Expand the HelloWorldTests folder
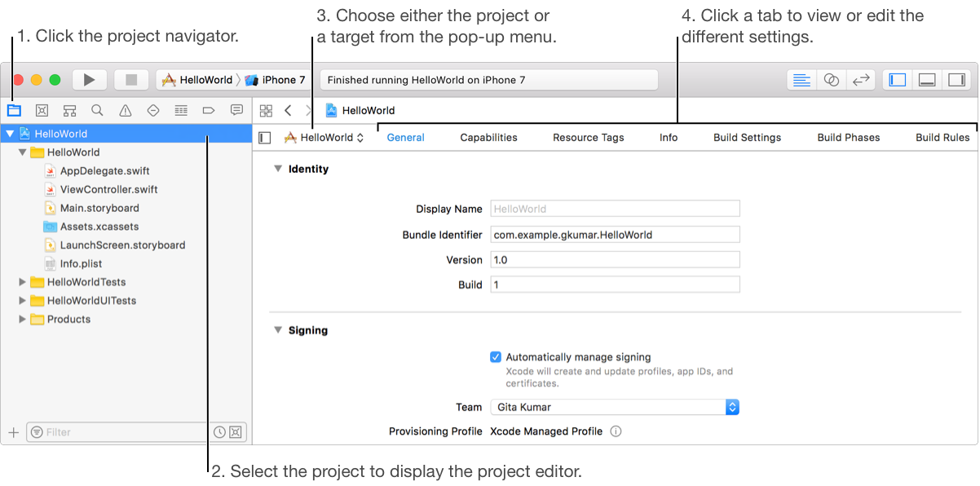Screen dimensions: 980x486 pos(23,282)
